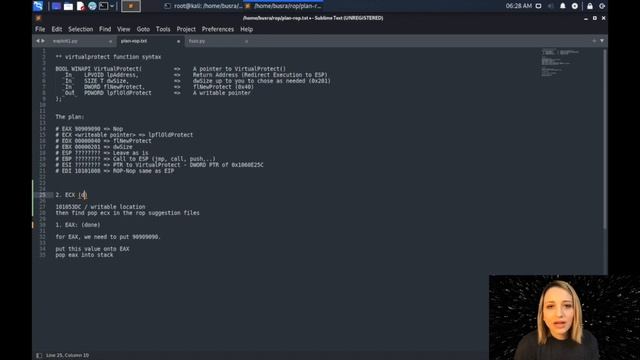640x360 pixels.
Task: Switch to plan-rop Sublime taskbar window
Action: coord(284,6)
